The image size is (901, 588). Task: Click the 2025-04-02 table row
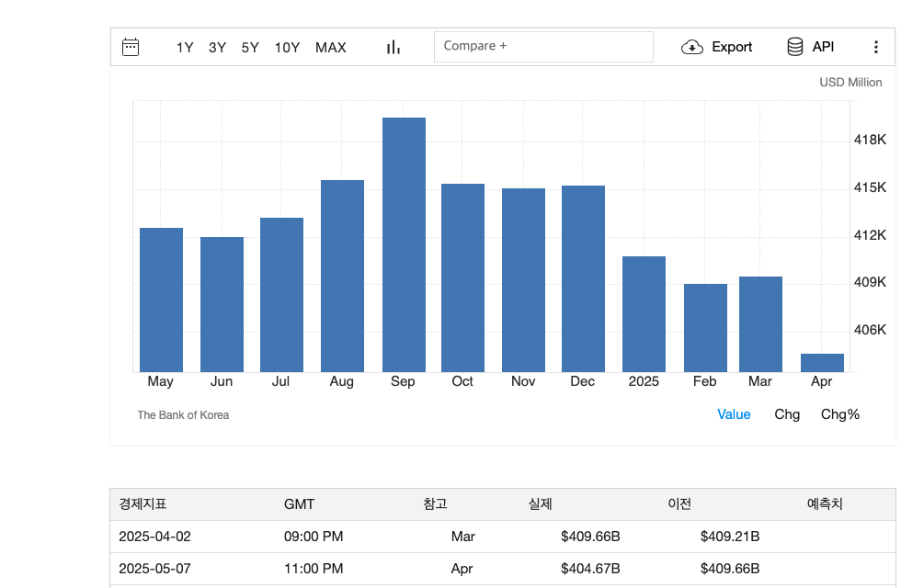click(154, 537)
